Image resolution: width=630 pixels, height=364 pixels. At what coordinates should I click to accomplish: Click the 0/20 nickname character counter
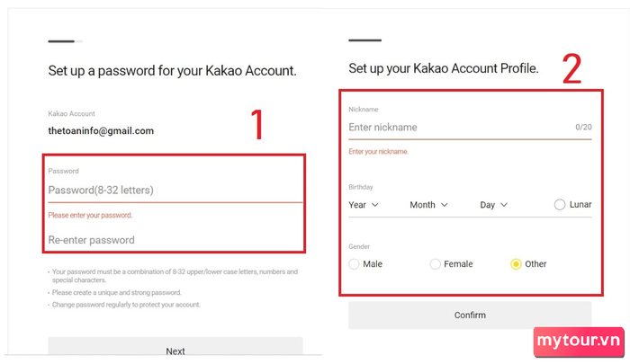(583, 128)
